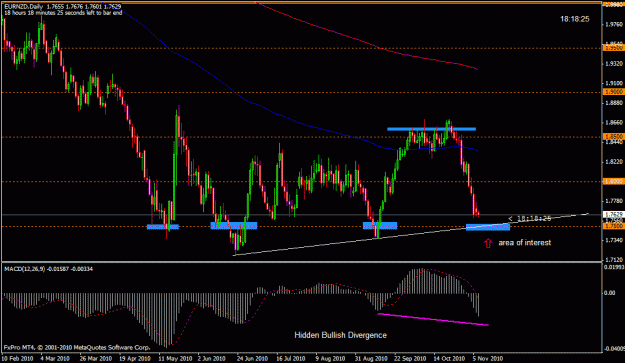Click the orange 1.9500 price level tag
625x363 pixels.
click(x=614, y=48)
